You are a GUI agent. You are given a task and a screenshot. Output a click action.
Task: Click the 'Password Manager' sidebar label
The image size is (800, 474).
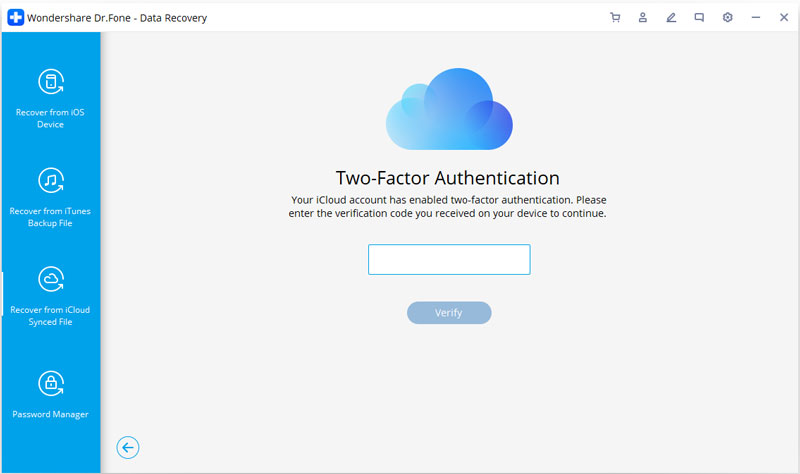pyautogui.click(x=50, y=414)
